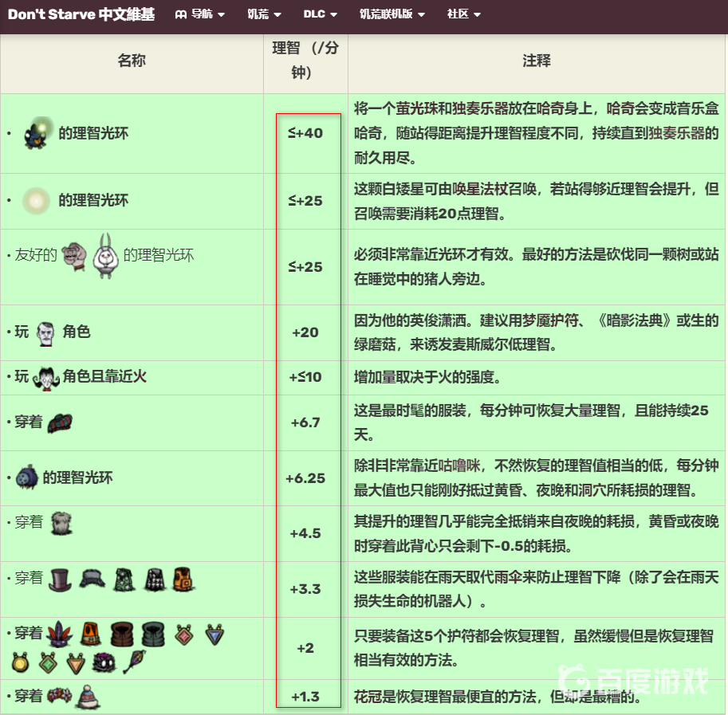The width and height of the screenshot is (728, 715).
Task: Click the glowing dwarf star icon
Action: coord(36,200)
